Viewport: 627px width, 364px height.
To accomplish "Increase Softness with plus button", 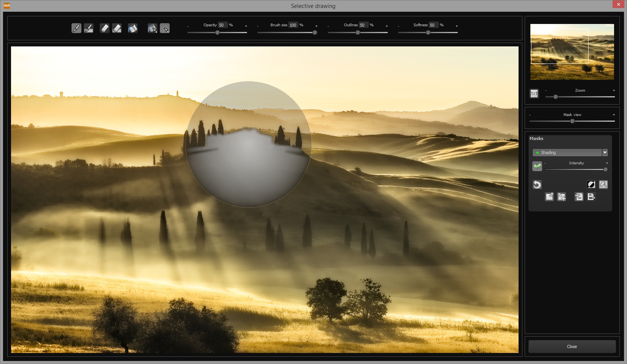I will click(x=457, y=26).
